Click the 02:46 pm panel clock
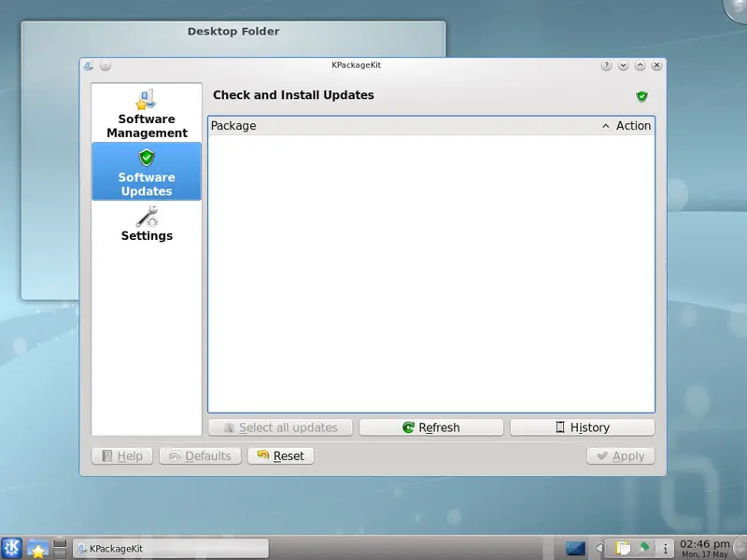The width and height of the screenshot is (747, 560). [705, 548]
